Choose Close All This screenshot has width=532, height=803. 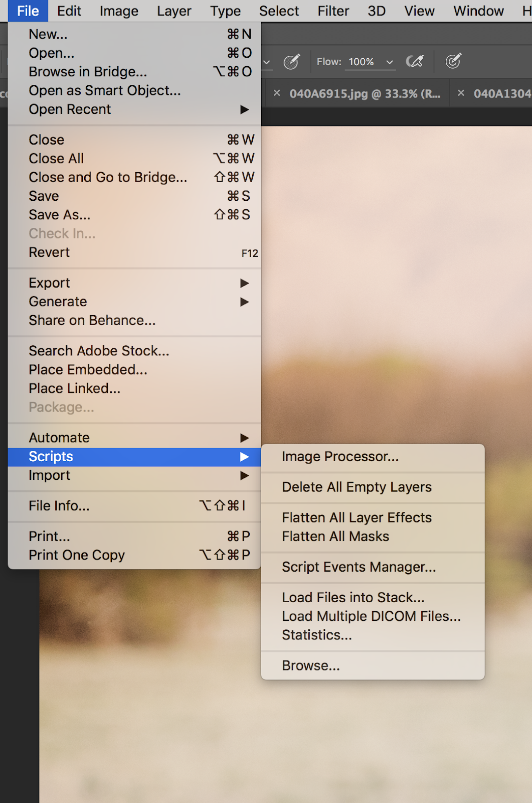pyautogui.click(x=134, y=159)
